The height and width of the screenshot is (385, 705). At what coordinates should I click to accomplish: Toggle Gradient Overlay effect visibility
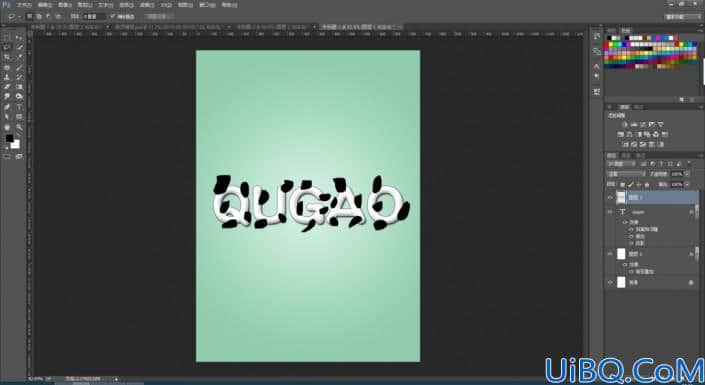click(632, 272)
